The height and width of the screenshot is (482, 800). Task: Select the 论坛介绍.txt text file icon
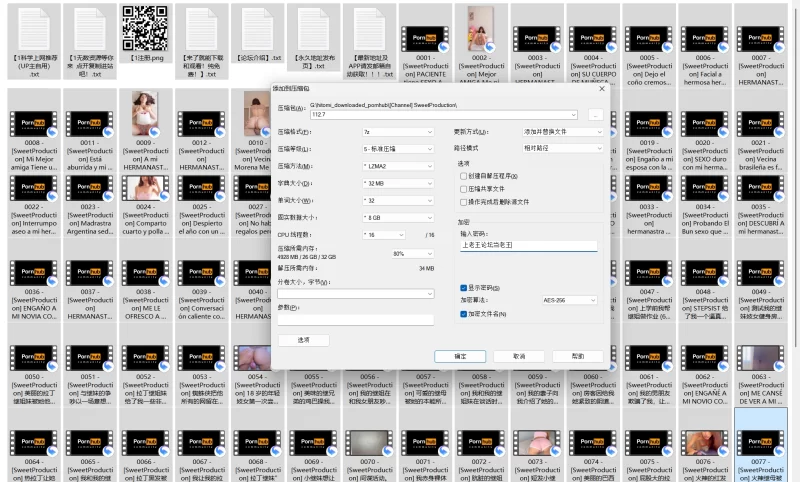pos(258,29)
